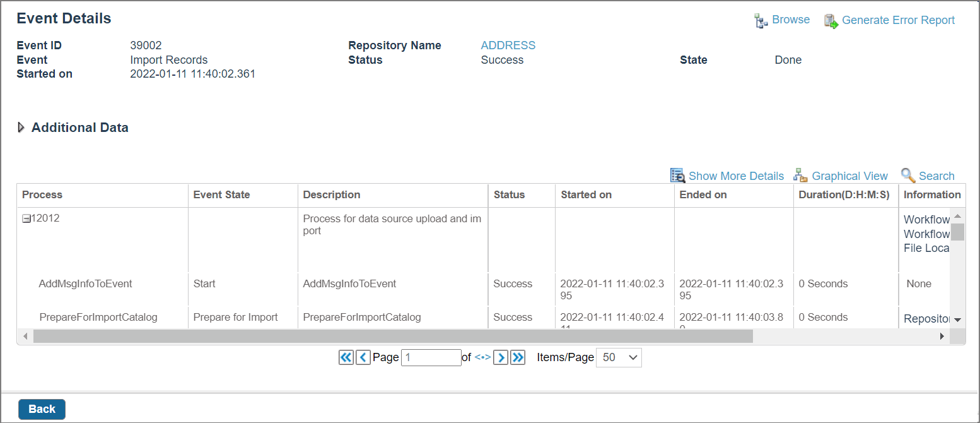Go to the next page
This screenshot has height=423, width=980.
tap(501, 357)
